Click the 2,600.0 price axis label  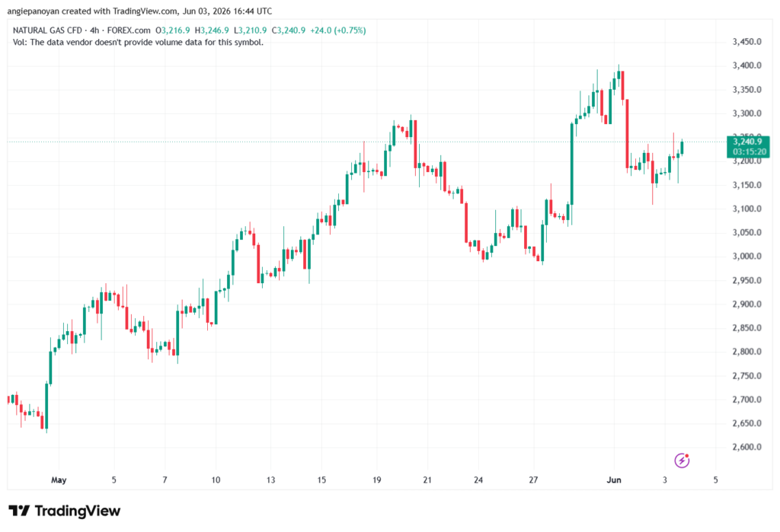pyautogui.click(x=746, y=447)
